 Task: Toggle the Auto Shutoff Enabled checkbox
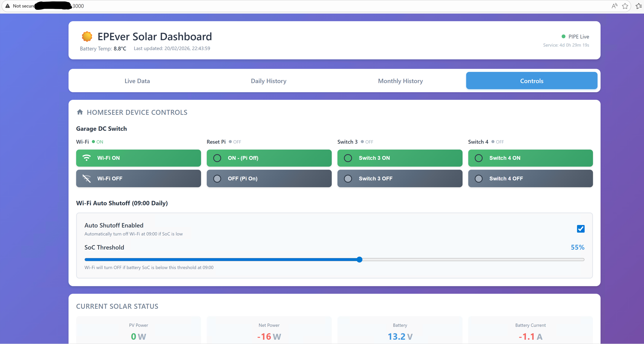point(580,229)
